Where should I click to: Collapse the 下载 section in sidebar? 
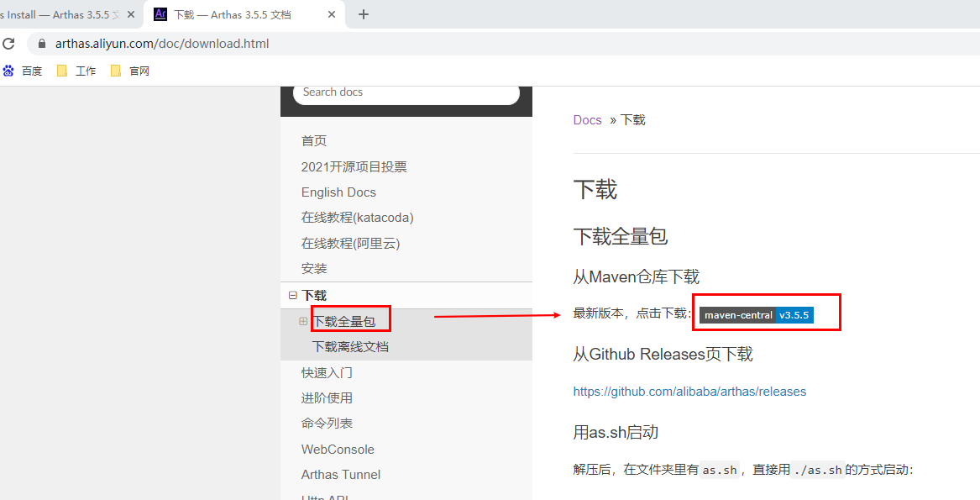(292, 295)
